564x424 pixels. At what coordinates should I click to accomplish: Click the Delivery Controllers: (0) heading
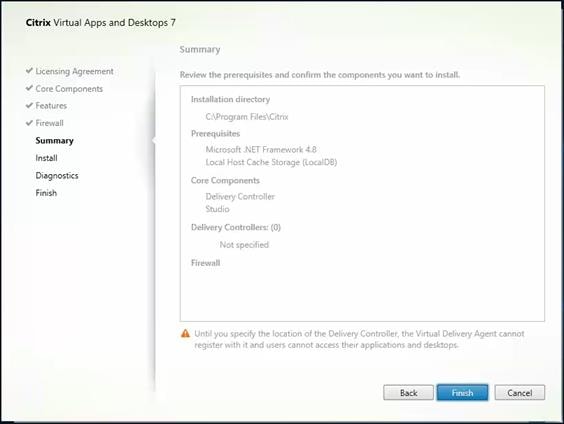236,227
